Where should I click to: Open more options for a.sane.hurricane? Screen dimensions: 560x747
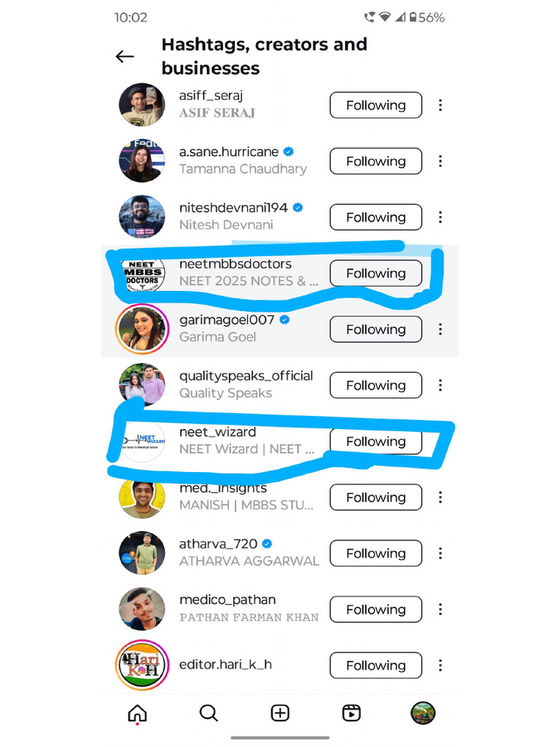(440, 161)
